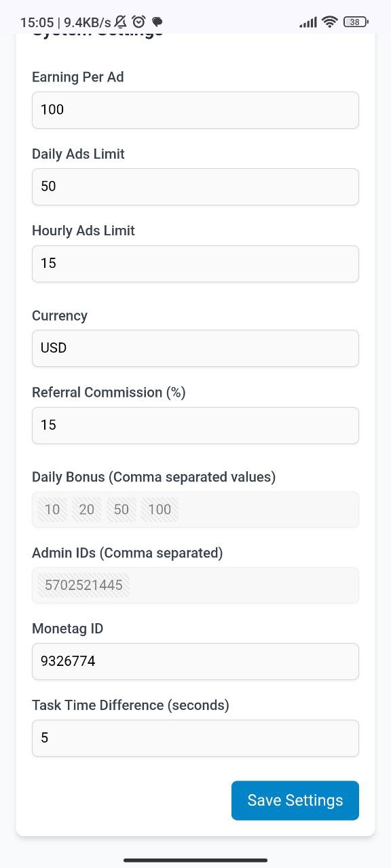The width and height of the screenshot is (391, 868).
Task: Click the Currency field containing USD
Action: tap(195, 349)
